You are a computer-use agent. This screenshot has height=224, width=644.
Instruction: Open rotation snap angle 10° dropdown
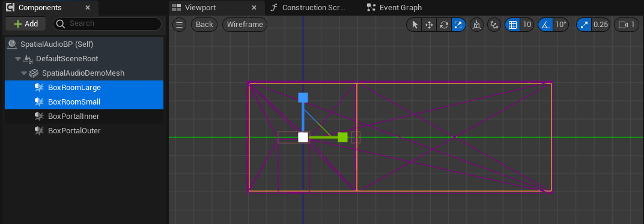pos(561,25)
